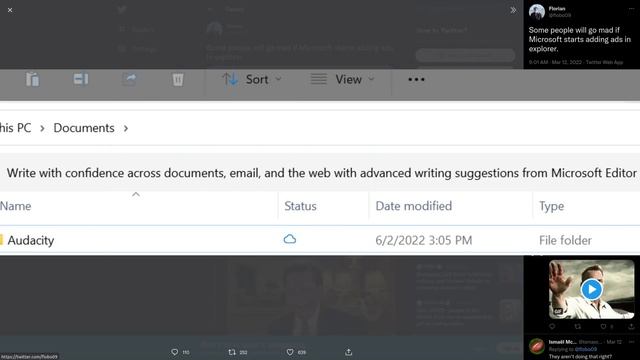Open the mention link in Replying to line
Viewport: 640px width, 360px height.
click(x=586, y=349)
